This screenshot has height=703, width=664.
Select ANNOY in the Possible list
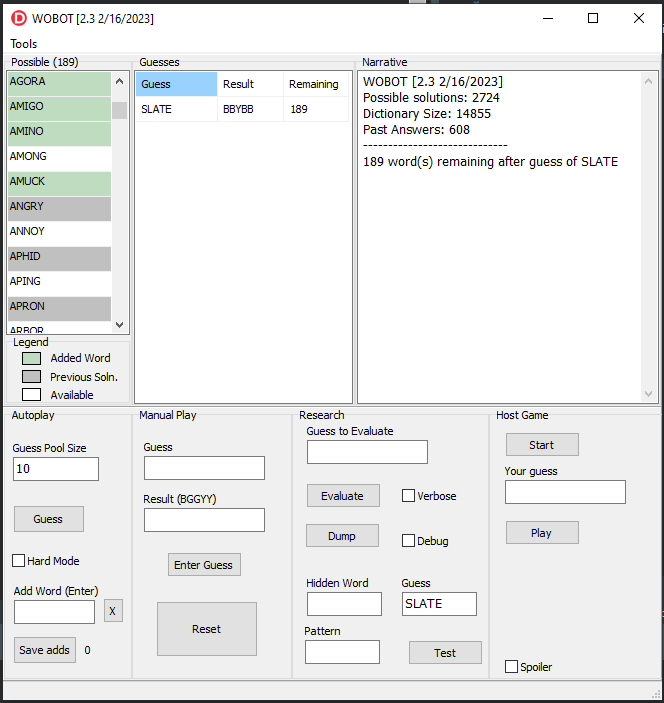pyautogui.click(x=59, y=234)
